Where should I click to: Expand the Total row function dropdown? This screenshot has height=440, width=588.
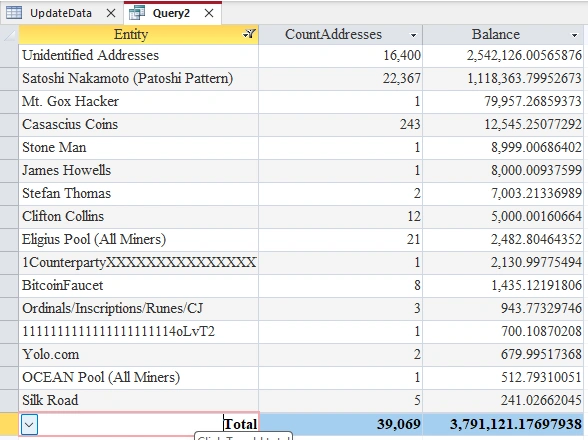pos(29,425)
